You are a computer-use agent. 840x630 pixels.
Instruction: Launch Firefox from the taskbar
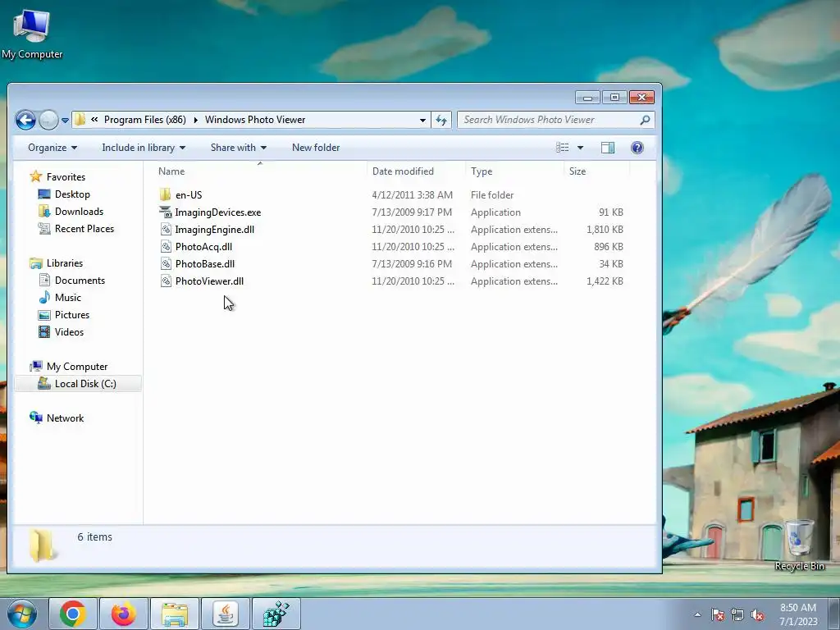coord(124,614)
